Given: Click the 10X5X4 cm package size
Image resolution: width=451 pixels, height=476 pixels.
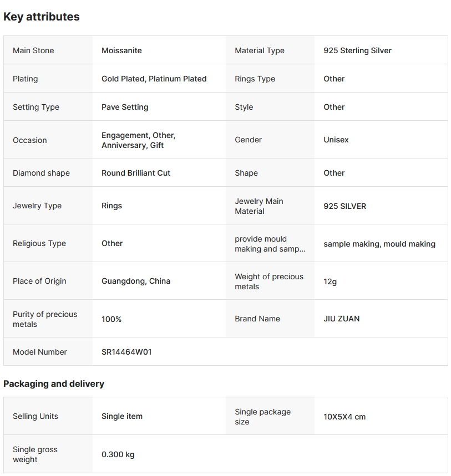Looking at the screenshot, I should coord(344,417).
